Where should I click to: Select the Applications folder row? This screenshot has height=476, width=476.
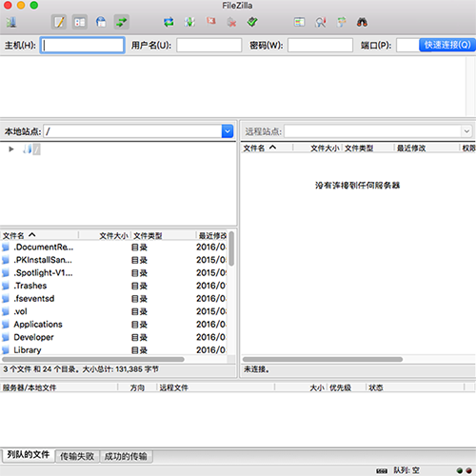coord(113,325)
